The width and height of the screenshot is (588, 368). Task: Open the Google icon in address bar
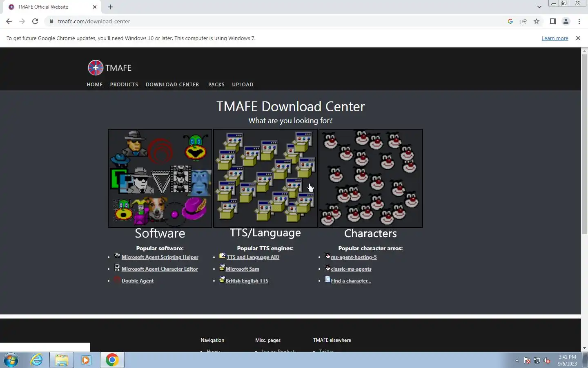click(x=510, y=21)
